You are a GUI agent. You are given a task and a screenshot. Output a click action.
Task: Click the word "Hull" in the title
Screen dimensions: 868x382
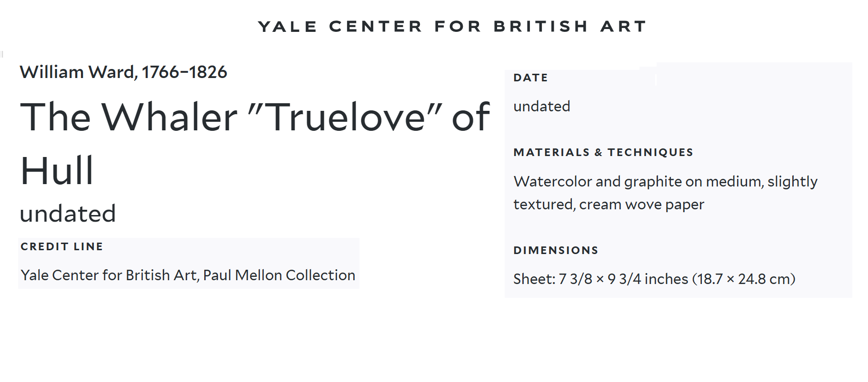(57, 170)
